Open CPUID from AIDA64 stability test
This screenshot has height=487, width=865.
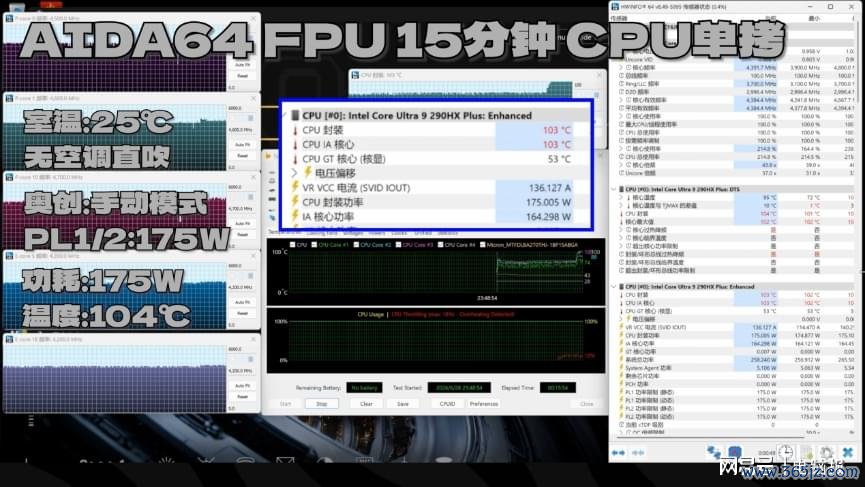click(447, 404)
